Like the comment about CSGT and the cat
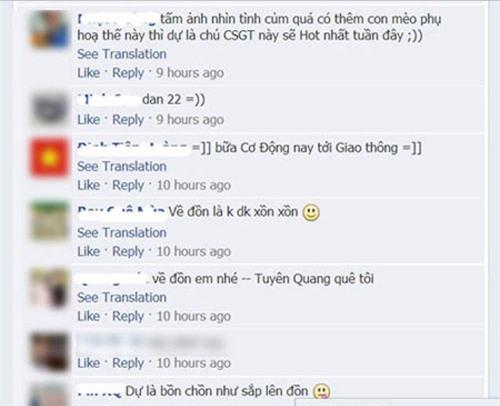 pyautogui.click(x=89, y=73)
